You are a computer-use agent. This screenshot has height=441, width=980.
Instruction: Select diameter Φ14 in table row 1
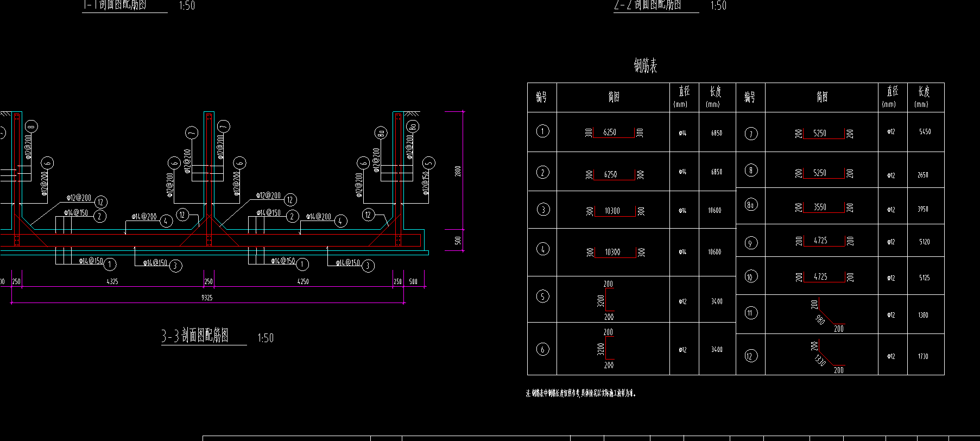(682, 133)
